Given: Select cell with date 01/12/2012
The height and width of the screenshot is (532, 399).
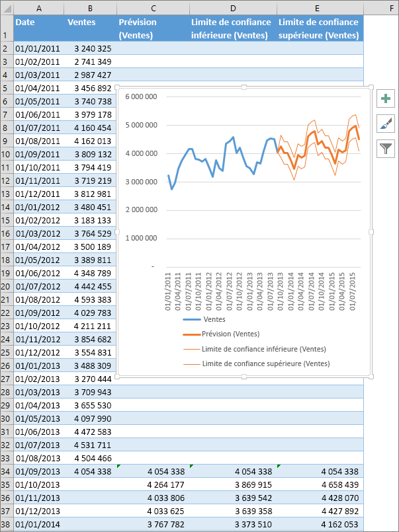Looking at the screenshot, I should tap(39, 352).
